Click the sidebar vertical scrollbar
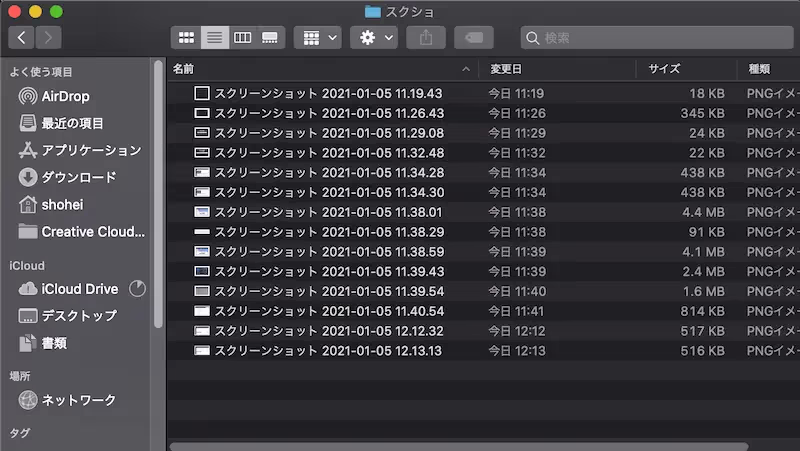Viewport: 800px width, 451px height. [159, 194]
